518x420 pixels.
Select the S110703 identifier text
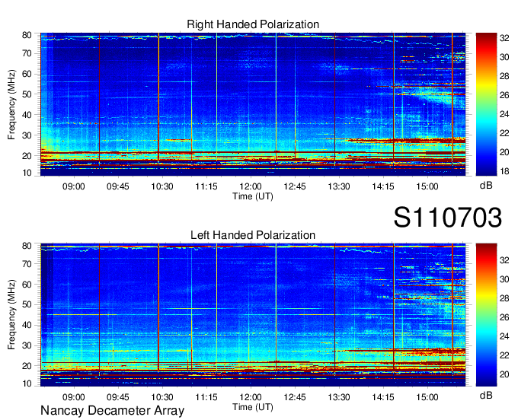coord(448,218)
